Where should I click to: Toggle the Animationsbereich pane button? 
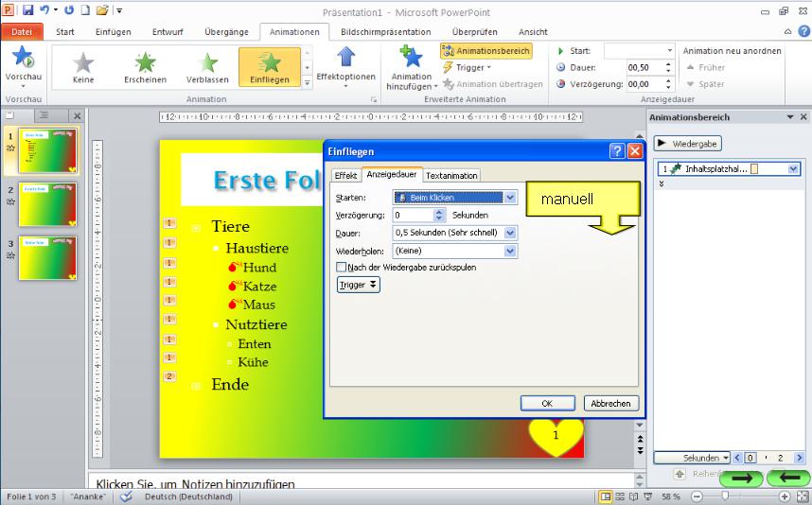pyautogui.click(x=486, y=51)
